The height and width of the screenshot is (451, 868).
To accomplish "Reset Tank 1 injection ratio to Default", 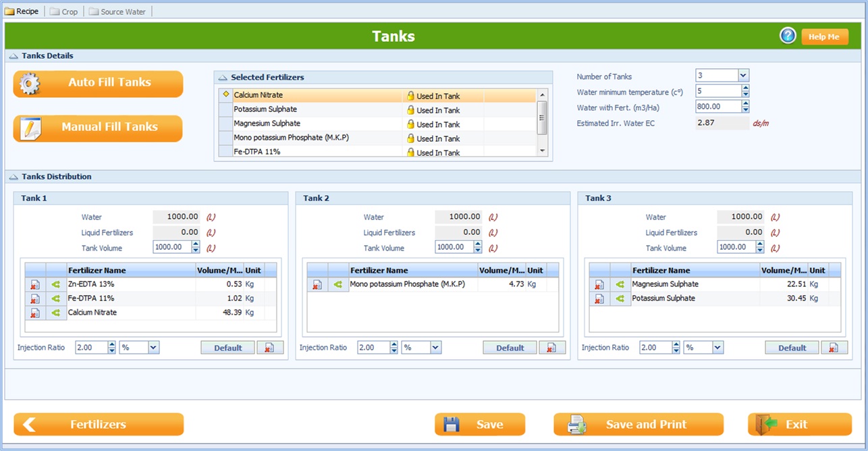I will 228,348.
